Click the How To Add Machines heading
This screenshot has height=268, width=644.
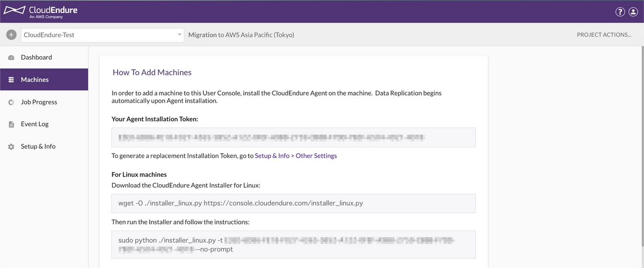click(x=152, y=72)
